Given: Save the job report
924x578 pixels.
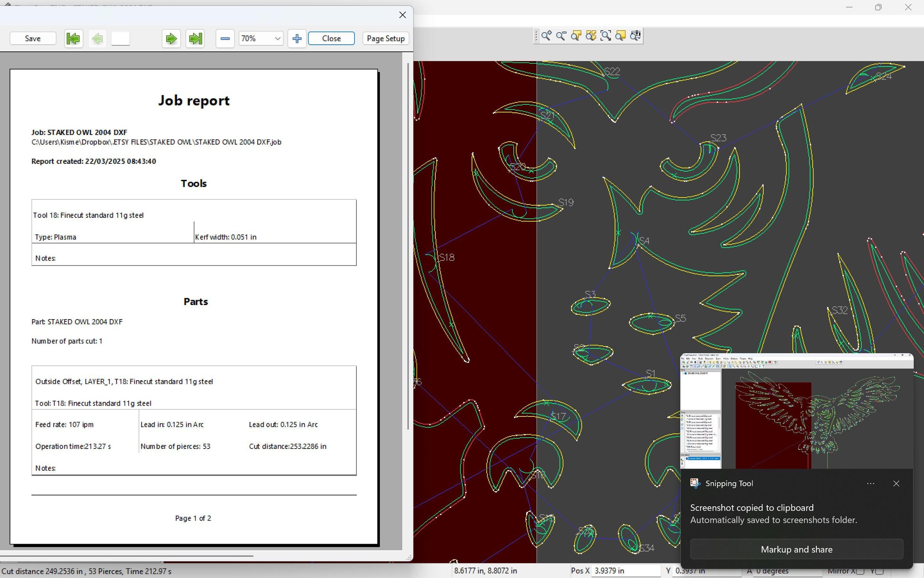Looking at the screenshot, I should click(33, 38).
